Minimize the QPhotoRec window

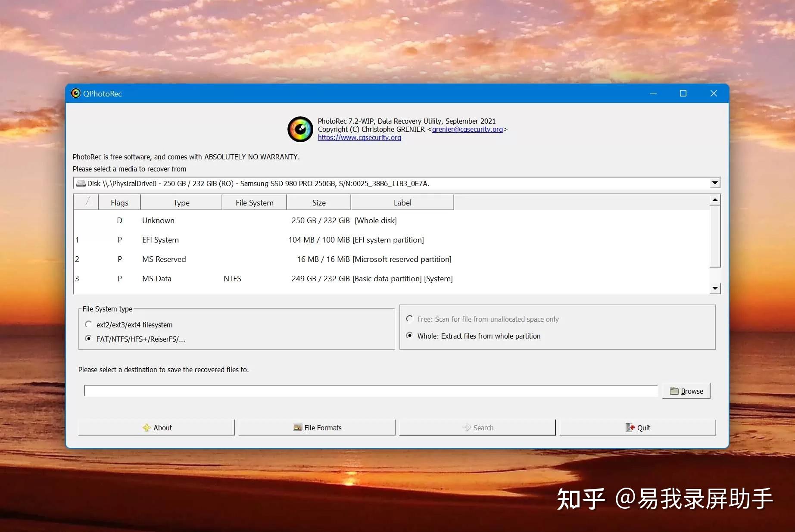pos(653,93)
